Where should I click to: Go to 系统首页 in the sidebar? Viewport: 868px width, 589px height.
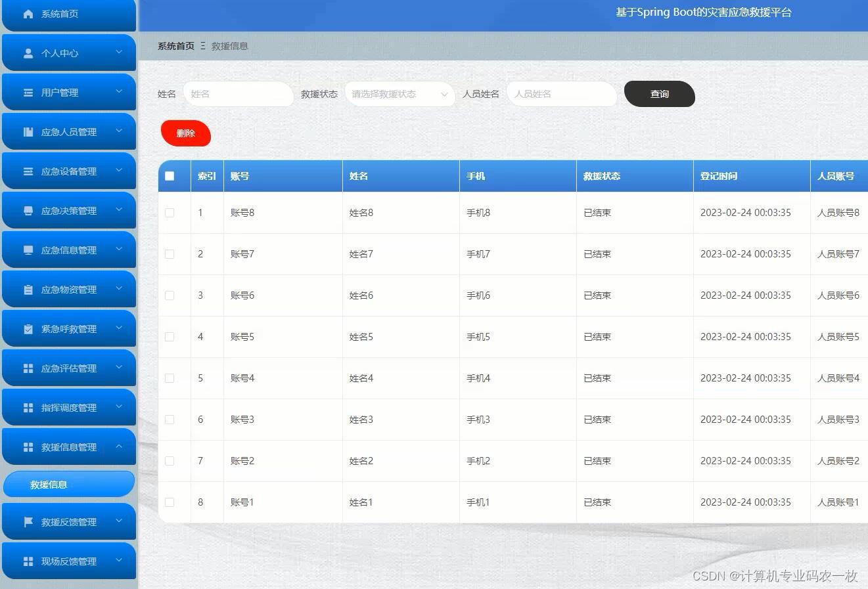point(69,14)
